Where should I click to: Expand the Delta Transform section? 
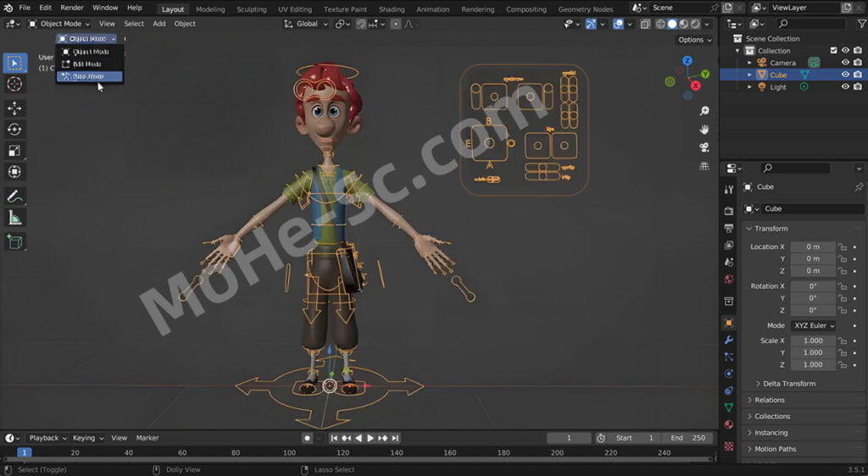(x=788, y=384)
